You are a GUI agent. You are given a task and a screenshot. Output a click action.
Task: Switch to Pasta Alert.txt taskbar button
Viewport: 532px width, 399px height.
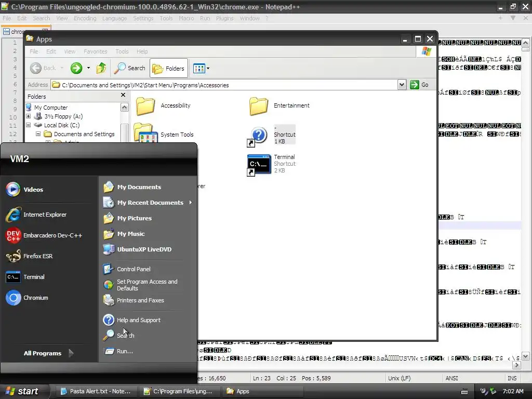[96, 391]
